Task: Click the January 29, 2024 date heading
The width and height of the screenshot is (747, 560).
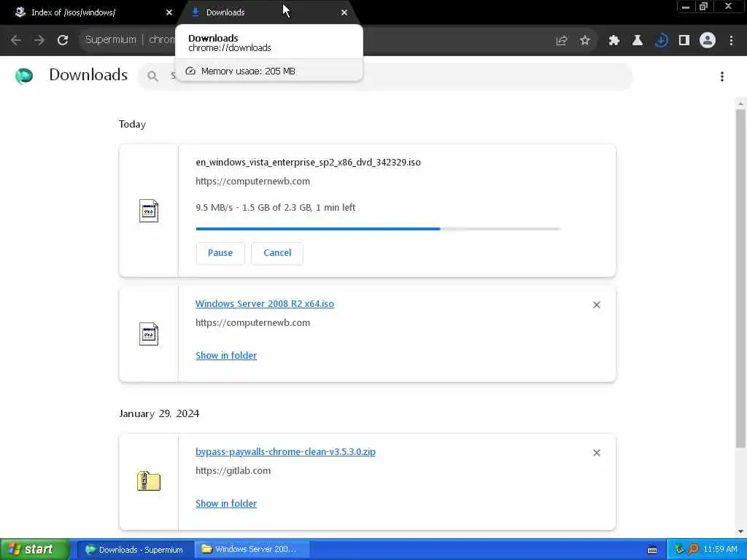Action: tap(159, 413)
